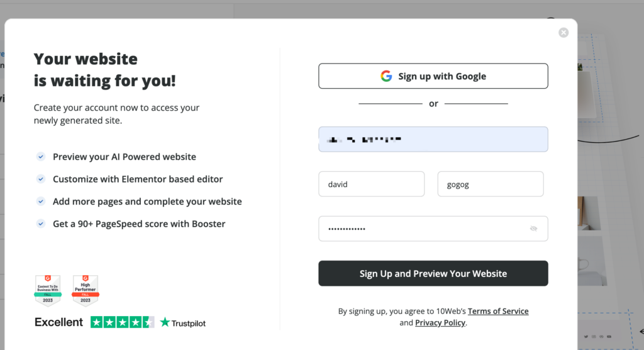
Task: Click Sign Up and Preview Your Website
Action: 433,273
